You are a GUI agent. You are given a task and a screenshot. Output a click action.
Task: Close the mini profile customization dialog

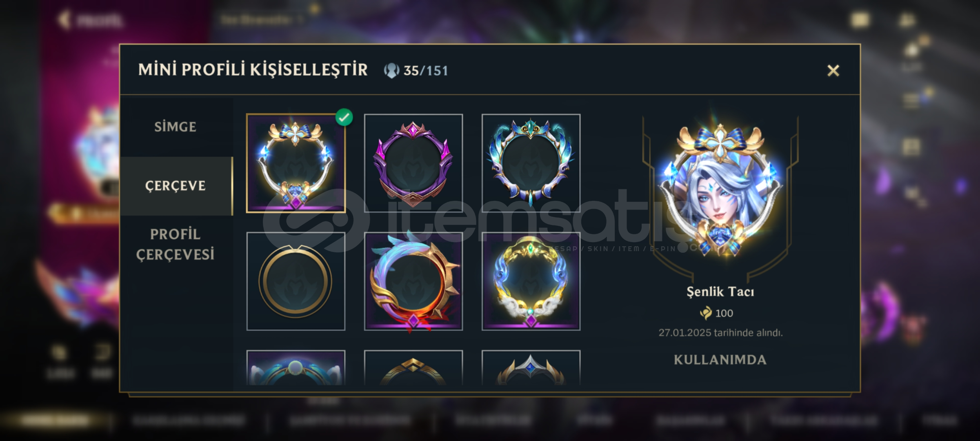[833, 71]
